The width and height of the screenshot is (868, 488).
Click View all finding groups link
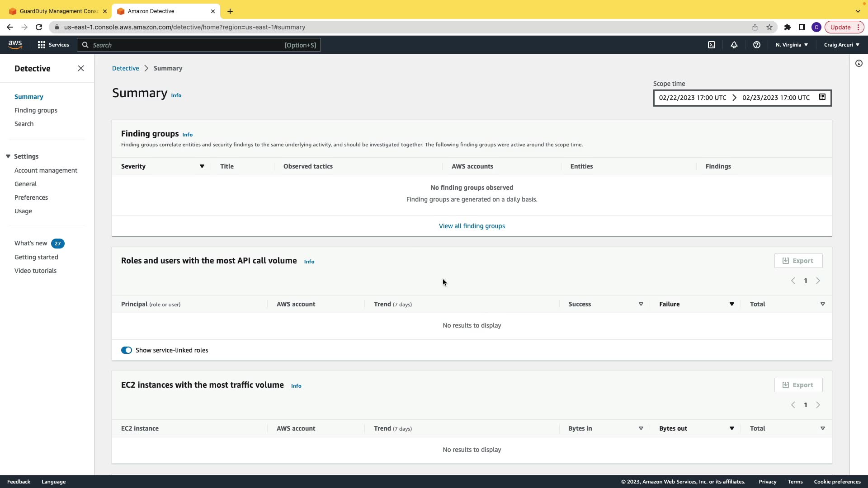pyautogui.click(x=472, y=226)
